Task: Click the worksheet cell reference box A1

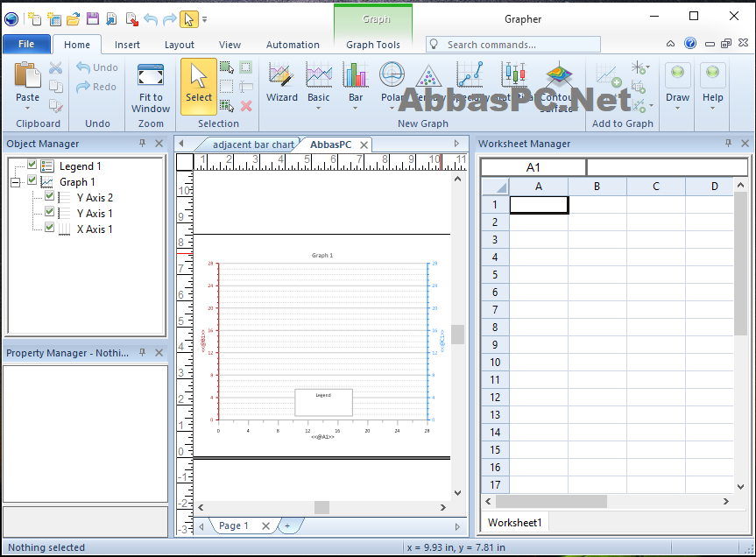Action: click(x=533, y=167)
